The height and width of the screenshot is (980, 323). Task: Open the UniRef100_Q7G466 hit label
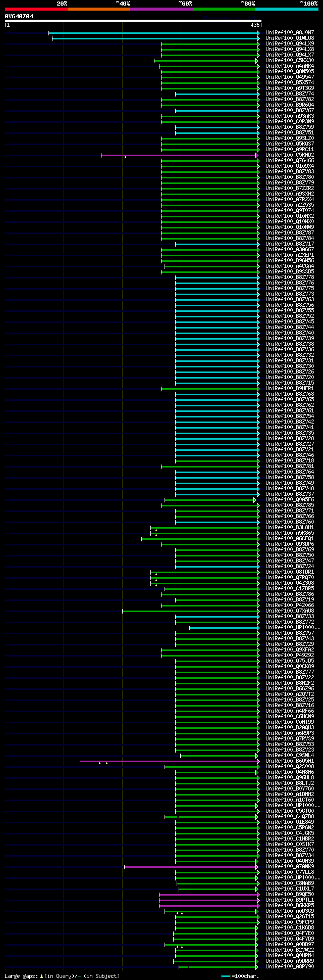(x=290, y=161)
